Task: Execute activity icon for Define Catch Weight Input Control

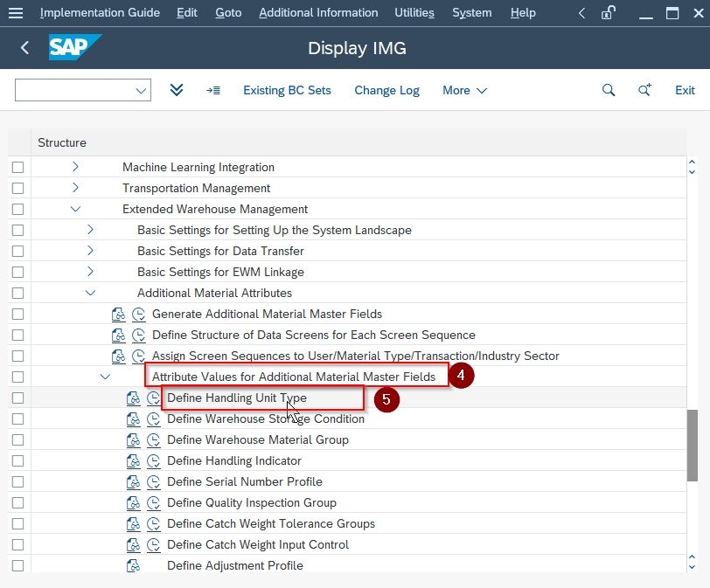Action: [154, 544]
